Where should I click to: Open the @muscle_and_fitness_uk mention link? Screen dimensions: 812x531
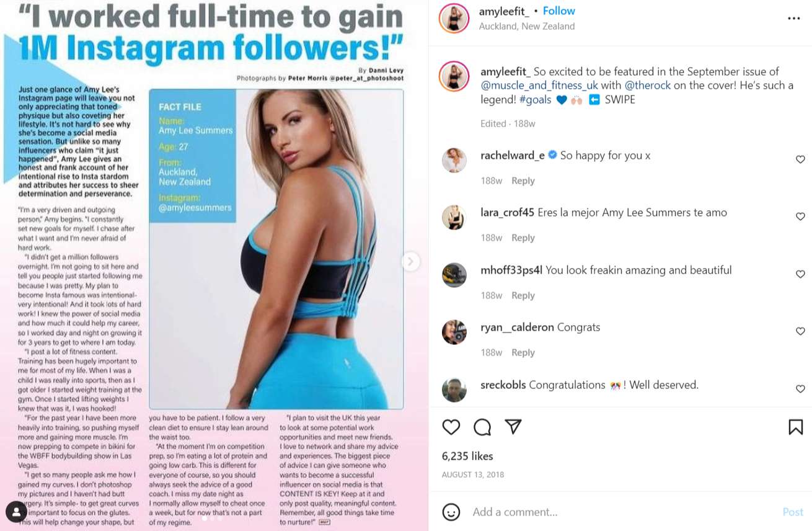click(539, 86)
